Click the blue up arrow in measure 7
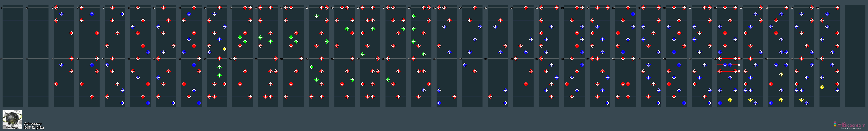The width and height of the screenshot is (868, 131). (92, 14)
